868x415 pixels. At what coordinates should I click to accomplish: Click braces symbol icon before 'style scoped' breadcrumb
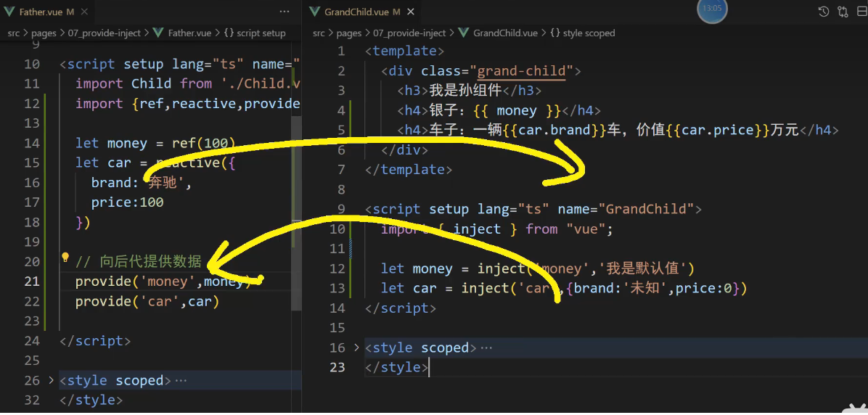click(554, 33)
